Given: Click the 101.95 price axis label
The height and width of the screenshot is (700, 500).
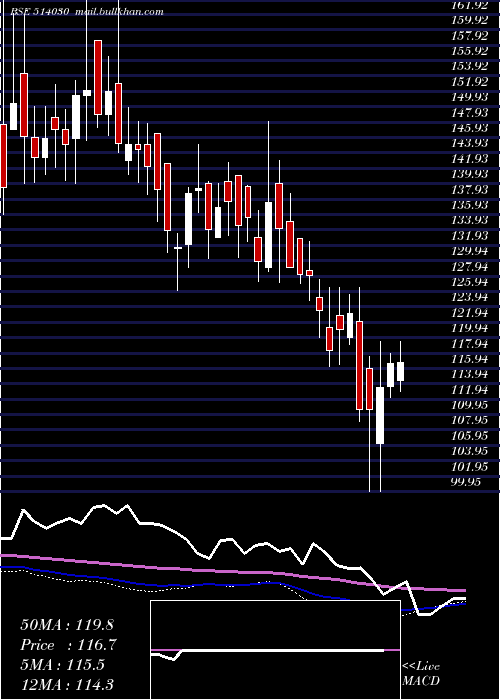Looking at the screenshot, I should [469, 467].
